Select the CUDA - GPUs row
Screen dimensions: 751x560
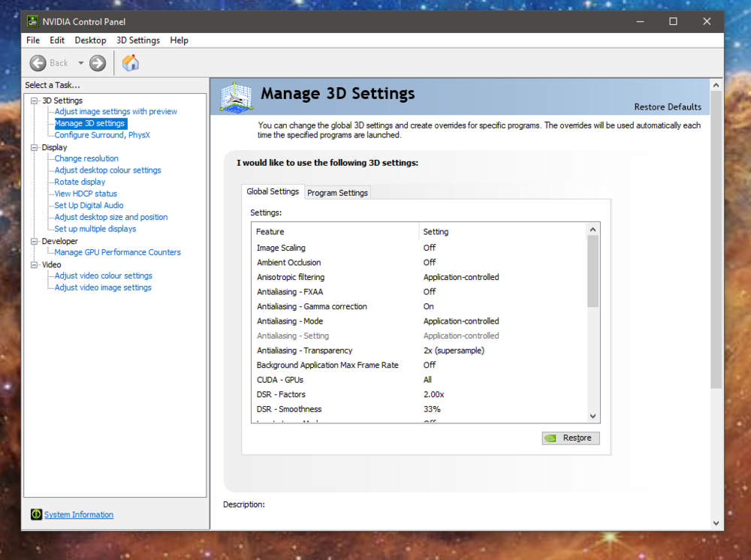[420, 380]
